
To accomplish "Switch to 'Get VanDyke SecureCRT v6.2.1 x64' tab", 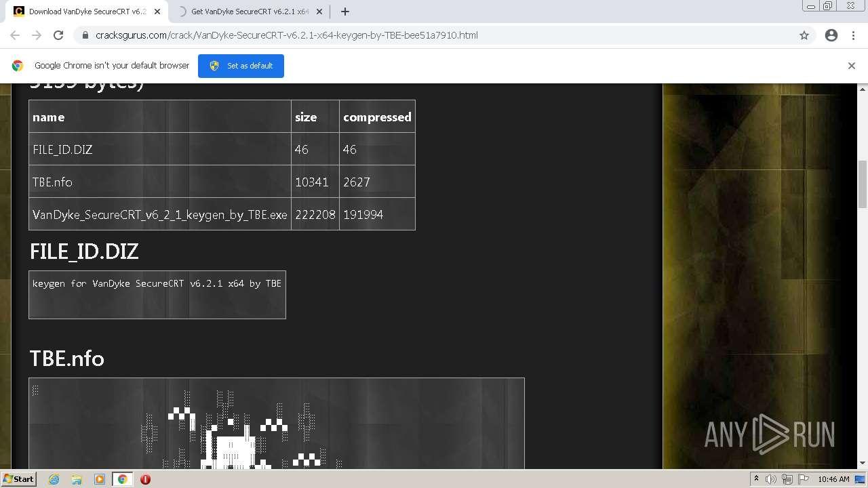I will 249,12.
